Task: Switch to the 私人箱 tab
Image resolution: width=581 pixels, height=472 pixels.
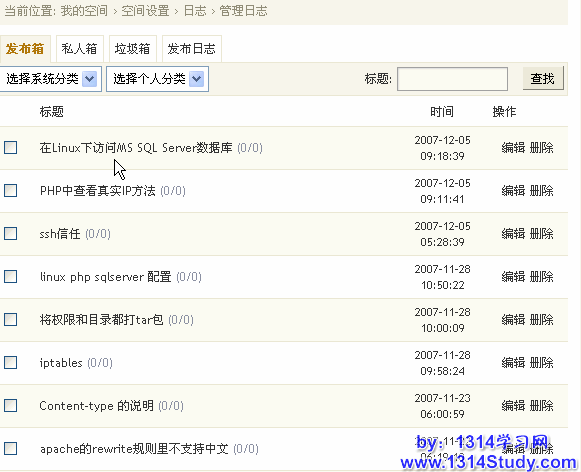Action: pos(79,49)
